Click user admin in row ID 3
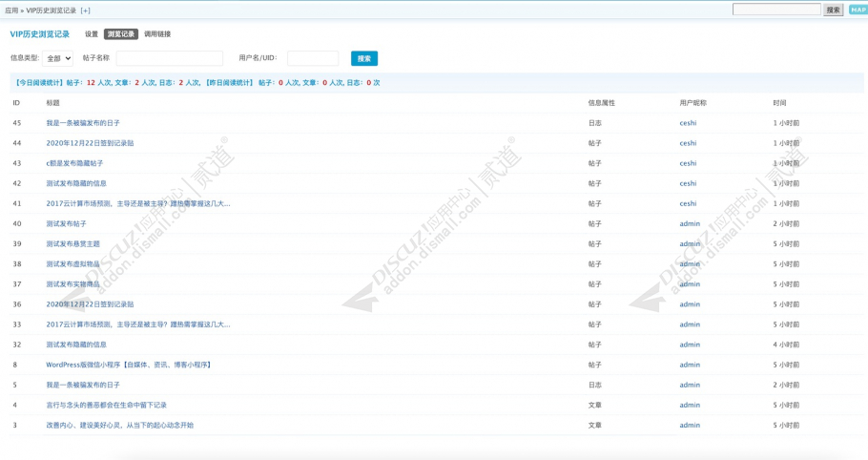Image resolution: width=868 pixels, height=460 pixels. pyautogui.click(x=690, y=425)
